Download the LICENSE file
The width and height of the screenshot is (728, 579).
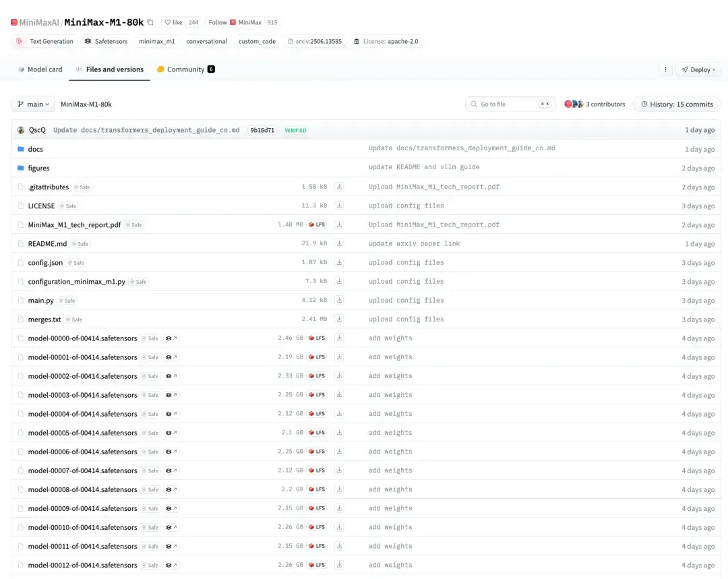point(339,206)
